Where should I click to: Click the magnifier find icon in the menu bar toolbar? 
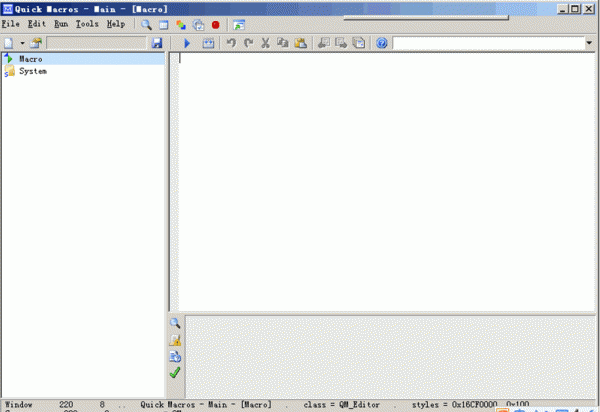pyautogui.click(x=146, y=25)
